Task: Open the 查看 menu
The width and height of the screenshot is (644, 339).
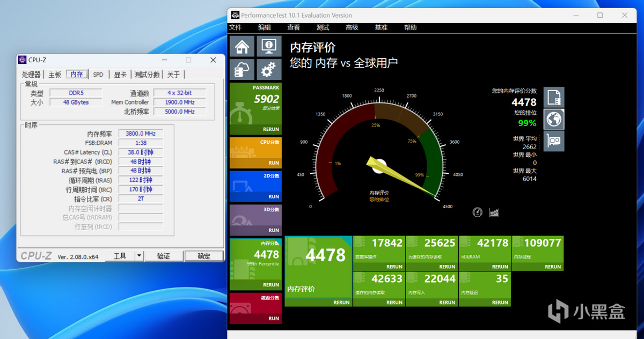Action: [294, 27]
